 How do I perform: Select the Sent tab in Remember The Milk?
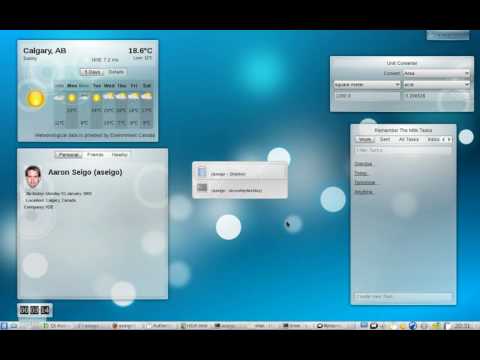[385, 139]
